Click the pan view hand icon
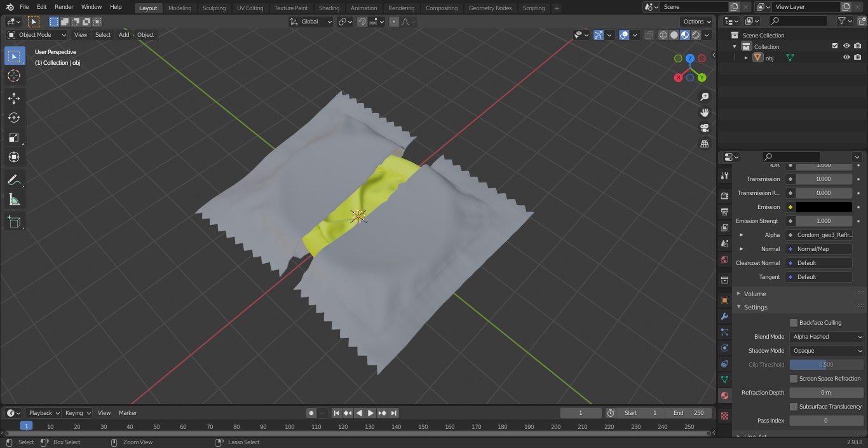 click(x=704, y=112)
